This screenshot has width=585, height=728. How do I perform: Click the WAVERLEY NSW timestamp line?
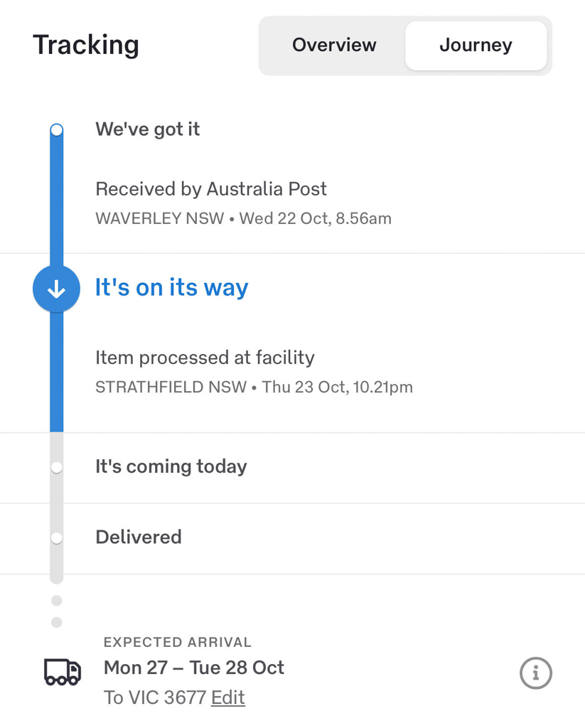pyautogui.click(x=243, y=218)
